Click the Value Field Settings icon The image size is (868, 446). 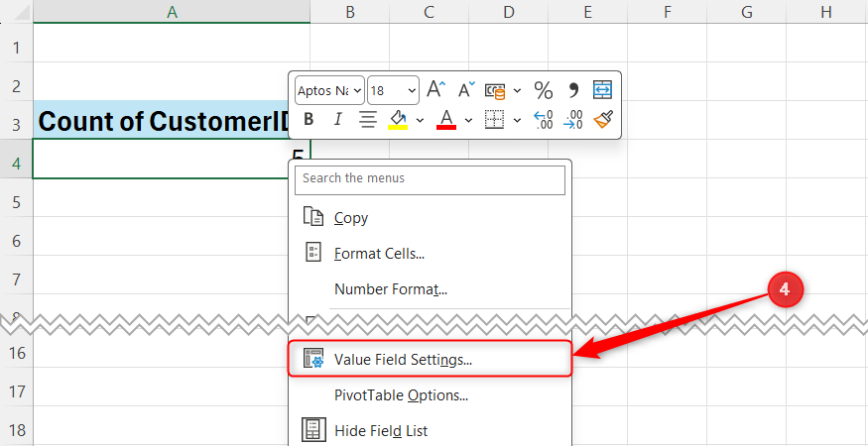tap(313, 359)
